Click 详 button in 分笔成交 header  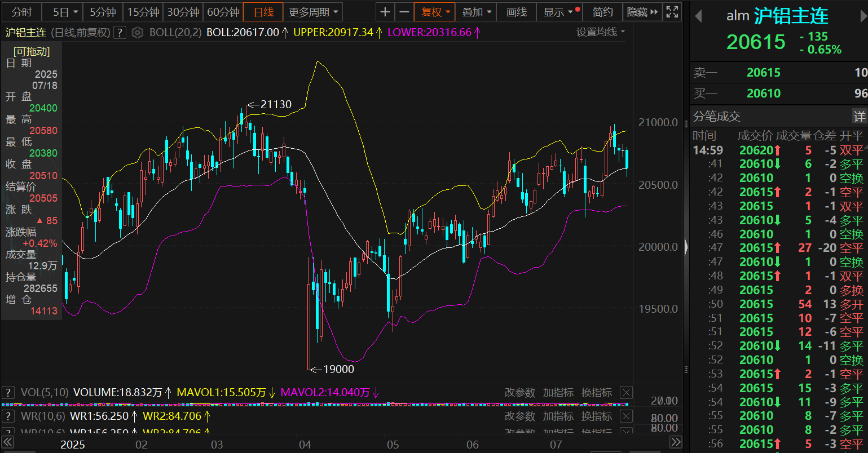(859, 117)
